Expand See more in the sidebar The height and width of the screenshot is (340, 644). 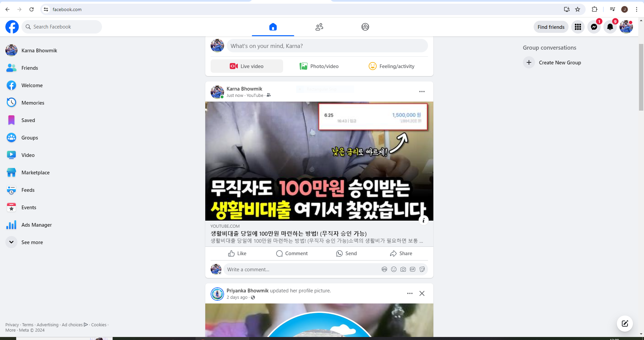pyautogui.click(x=32, y=242)
